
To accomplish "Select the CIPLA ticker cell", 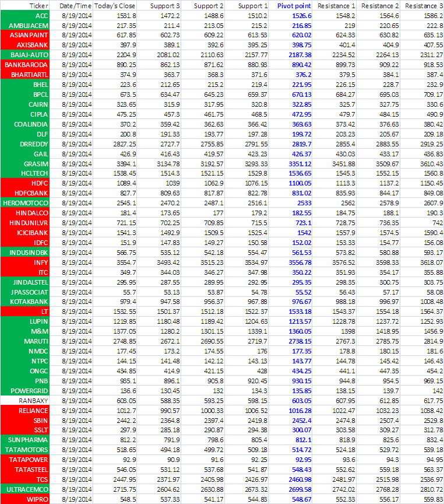I will click(x=25, y=115).
